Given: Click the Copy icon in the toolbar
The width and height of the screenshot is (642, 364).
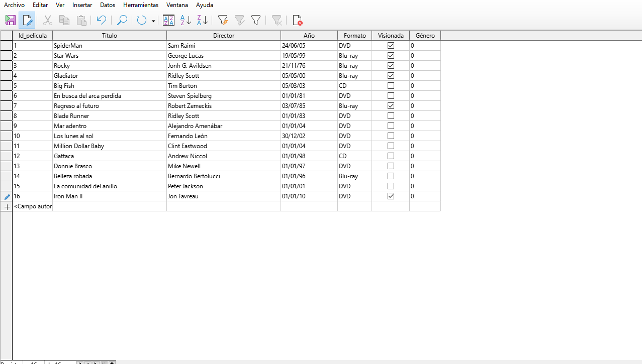Looking at the screenshot, I should click(64, 20).
